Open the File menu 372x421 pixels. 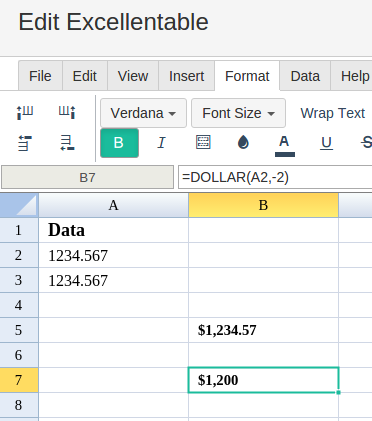coord(40,76)
